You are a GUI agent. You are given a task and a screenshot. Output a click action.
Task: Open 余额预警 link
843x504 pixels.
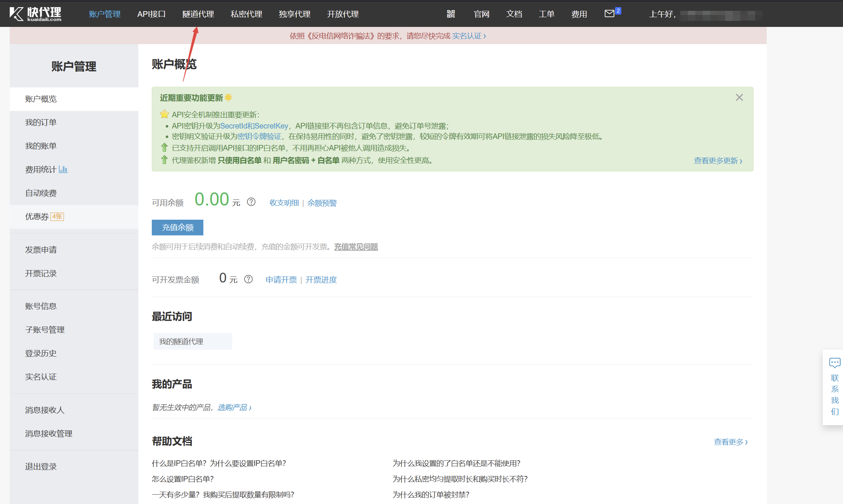pos(322,203)
